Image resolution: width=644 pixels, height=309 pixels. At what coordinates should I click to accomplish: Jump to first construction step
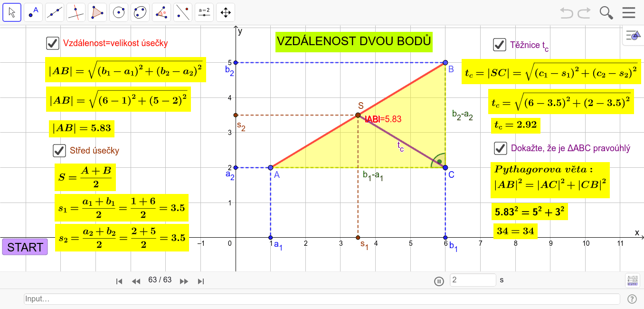click(120, 281)
